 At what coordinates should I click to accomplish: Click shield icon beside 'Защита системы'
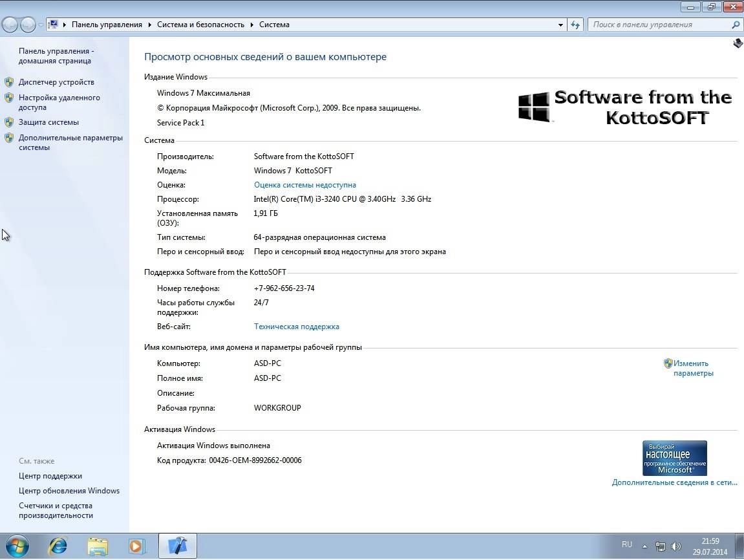coord(9,122)
